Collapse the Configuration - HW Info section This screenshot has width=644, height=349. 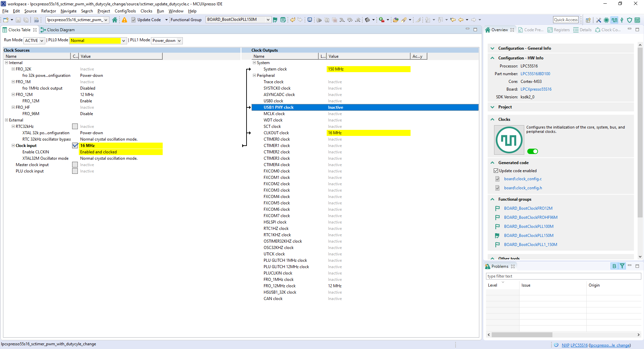[x=492, y=58]
